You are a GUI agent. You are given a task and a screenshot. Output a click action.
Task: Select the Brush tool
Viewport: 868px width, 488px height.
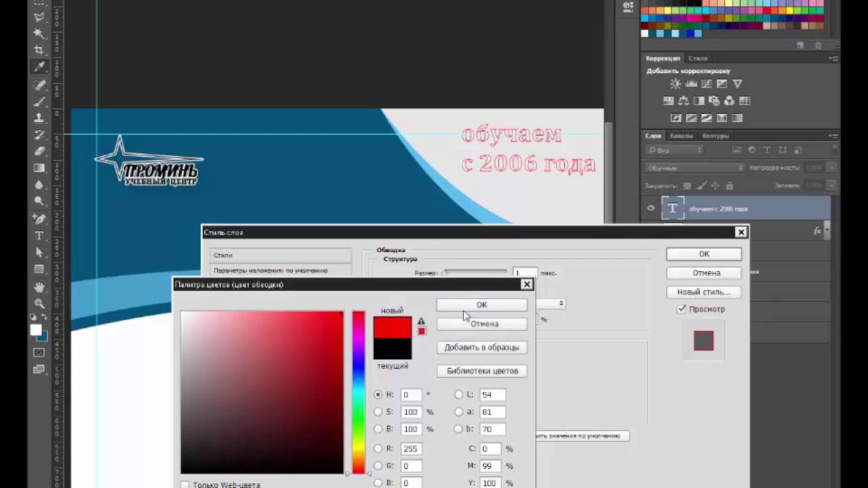pyautogui.click(x=39, y=102)
